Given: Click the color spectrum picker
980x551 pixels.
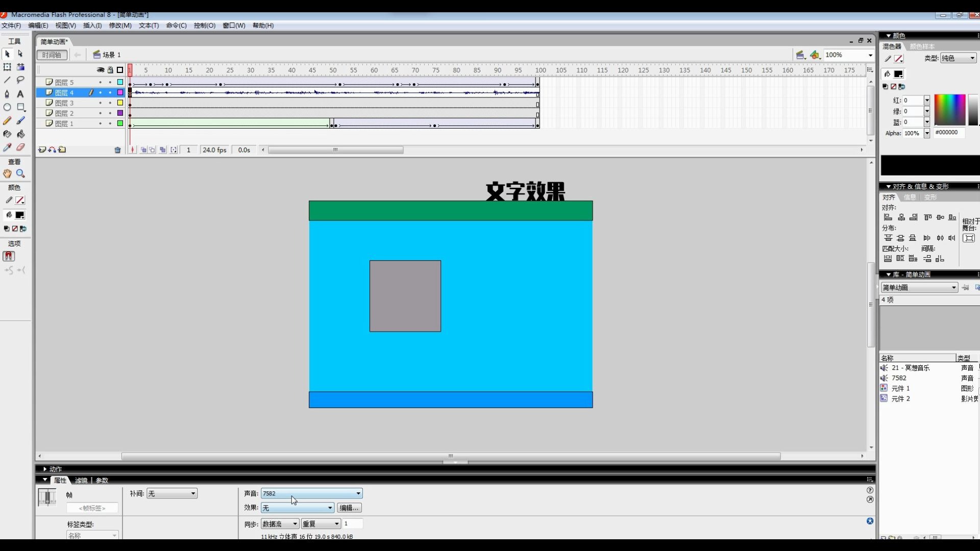Looking at the screenshot, I should point(949,110).
